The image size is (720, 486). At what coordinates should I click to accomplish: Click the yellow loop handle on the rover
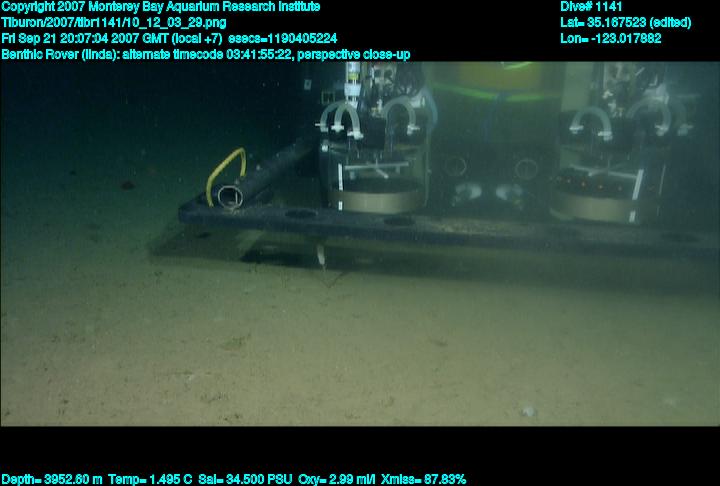click(225, 175)
